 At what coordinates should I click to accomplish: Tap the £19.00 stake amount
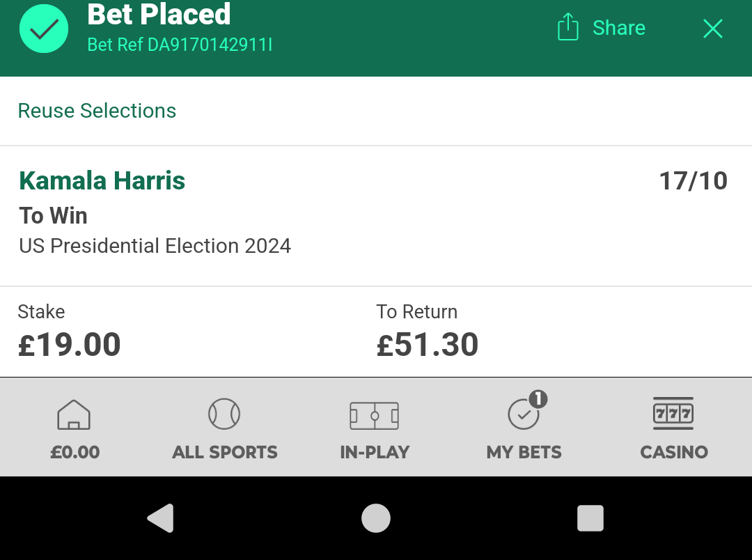pyautogui.click(x=69, y=345)
